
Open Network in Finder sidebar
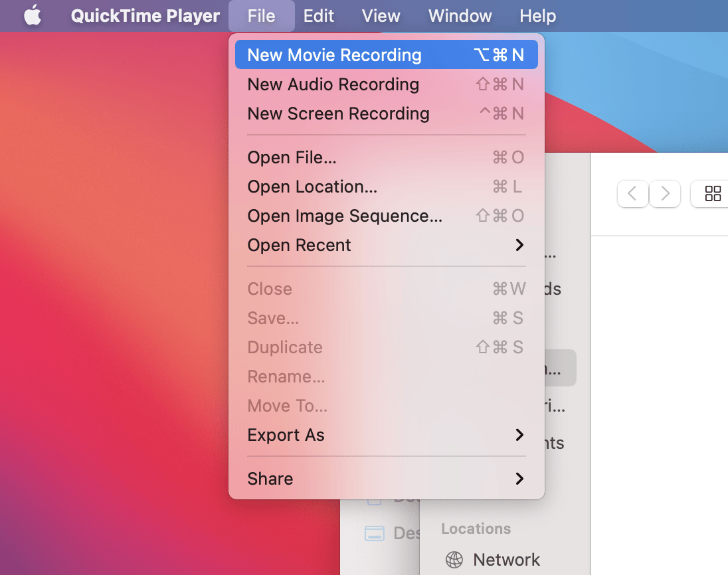506,560
